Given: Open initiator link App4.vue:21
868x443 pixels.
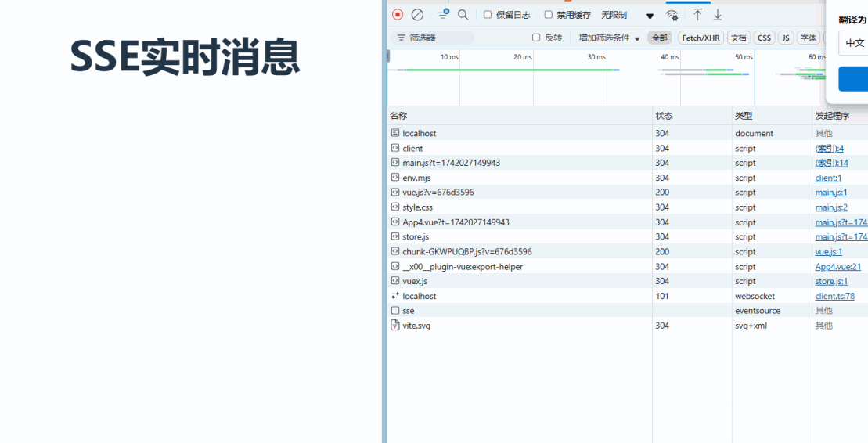Looking at the screenshot, I should pyautogui.click(x=838, y=266).
